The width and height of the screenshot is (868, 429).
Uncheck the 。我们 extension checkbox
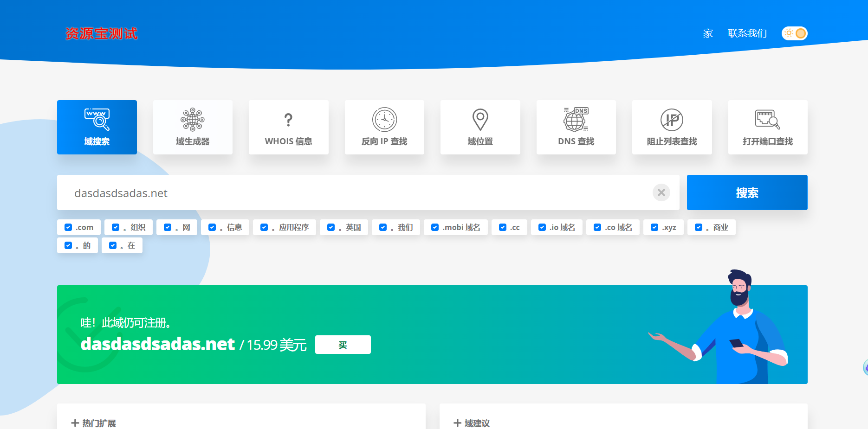[x=383, y=227]
